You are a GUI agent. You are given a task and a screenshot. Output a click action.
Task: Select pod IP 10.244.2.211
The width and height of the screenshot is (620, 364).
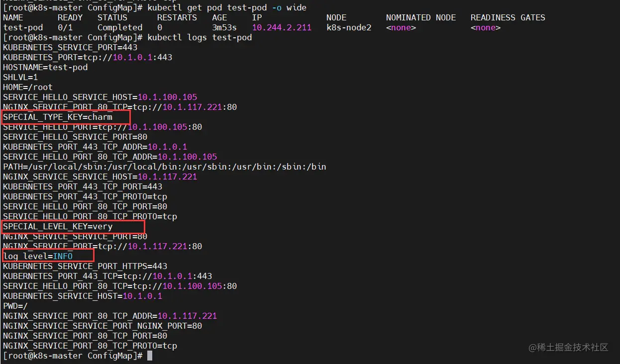point(282,27)
